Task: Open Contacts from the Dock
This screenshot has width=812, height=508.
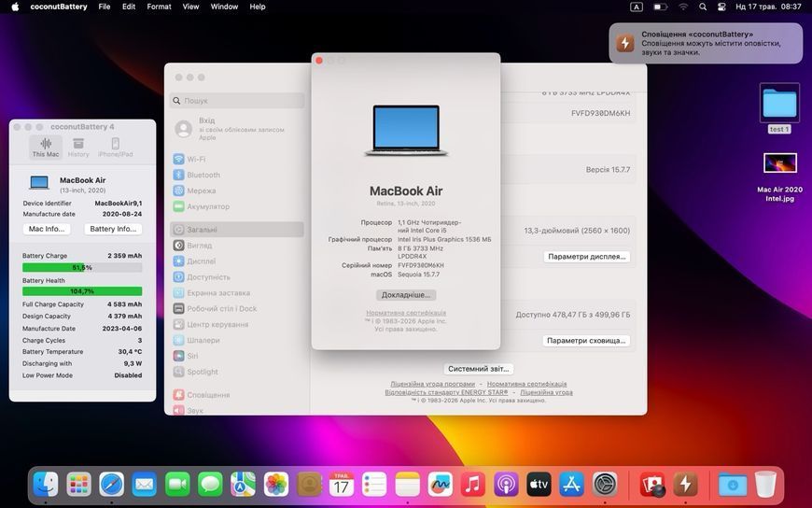Action: 309,486
